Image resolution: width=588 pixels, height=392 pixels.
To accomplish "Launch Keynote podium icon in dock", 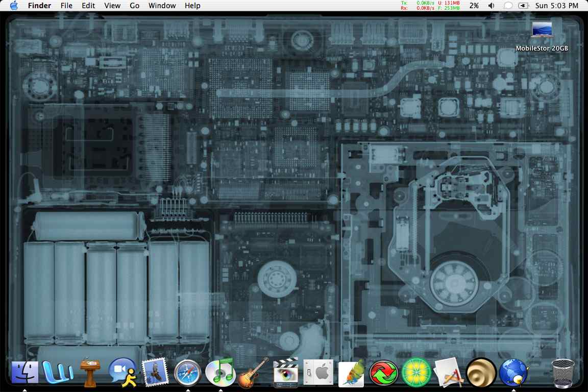I will [90, 373].
